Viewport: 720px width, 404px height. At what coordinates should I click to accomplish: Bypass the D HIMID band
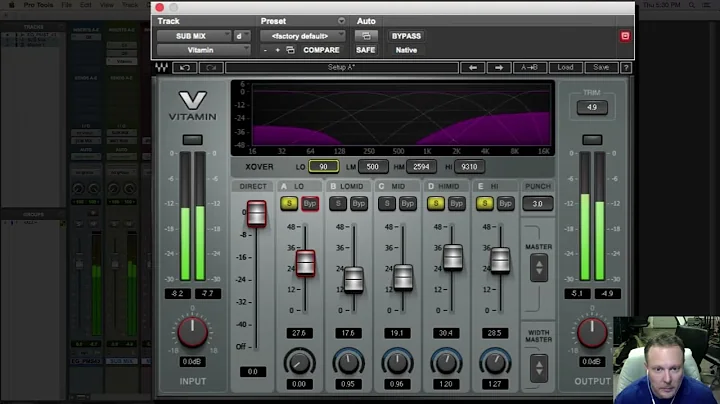(x=456, y=203)
